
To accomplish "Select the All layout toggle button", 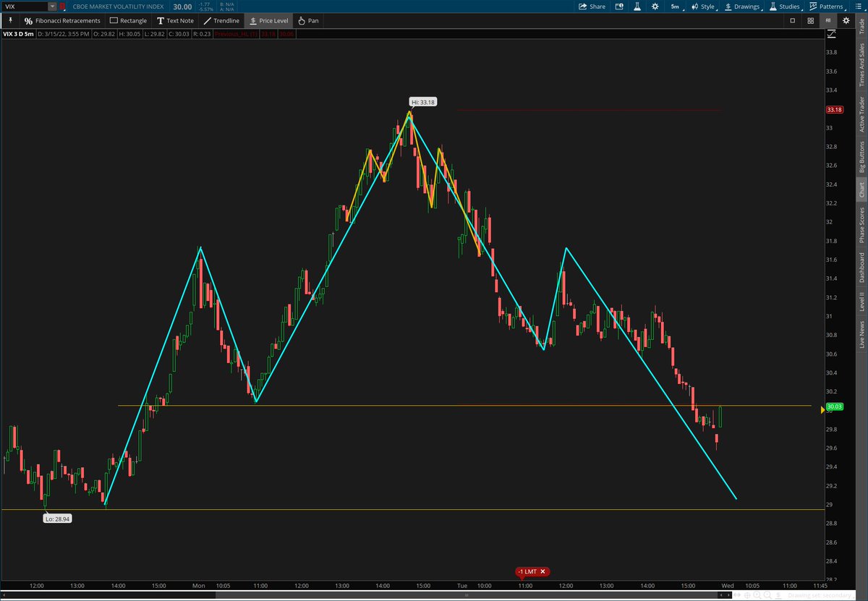I will 829,20.
